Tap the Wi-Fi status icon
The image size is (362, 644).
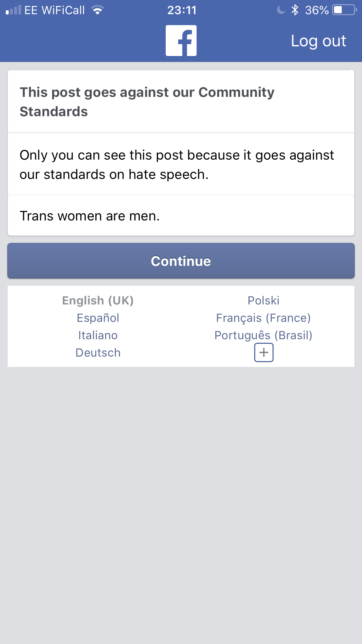(97, 10)
